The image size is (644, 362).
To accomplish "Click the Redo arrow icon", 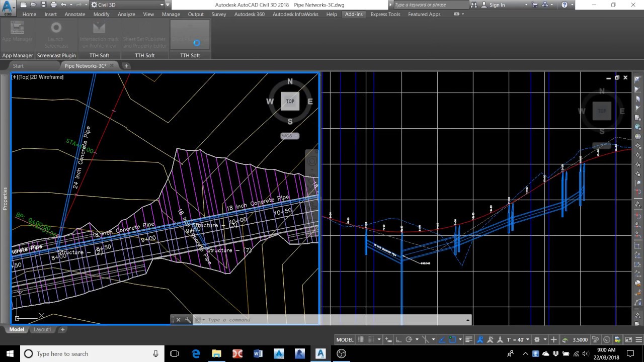I will click(78, 5).
